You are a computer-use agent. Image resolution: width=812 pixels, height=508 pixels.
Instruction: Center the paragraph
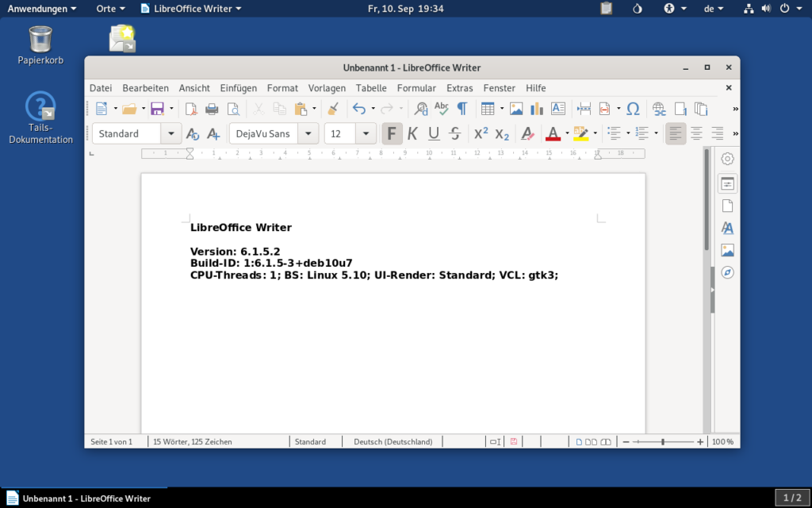click(x=696, y=133)
